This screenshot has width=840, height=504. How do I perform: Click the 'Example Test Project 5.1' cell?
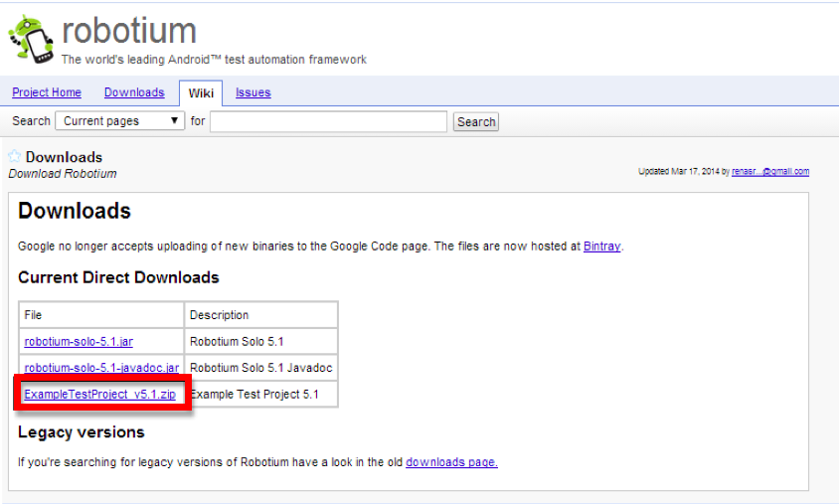263,395
